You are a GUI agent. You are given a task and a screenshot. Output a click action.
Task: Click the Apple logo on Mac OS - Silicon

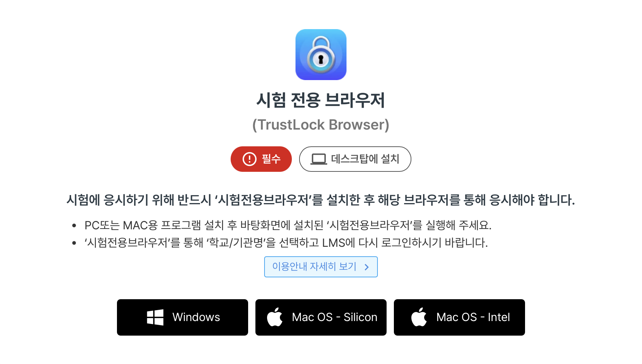[x=275, y=317]
